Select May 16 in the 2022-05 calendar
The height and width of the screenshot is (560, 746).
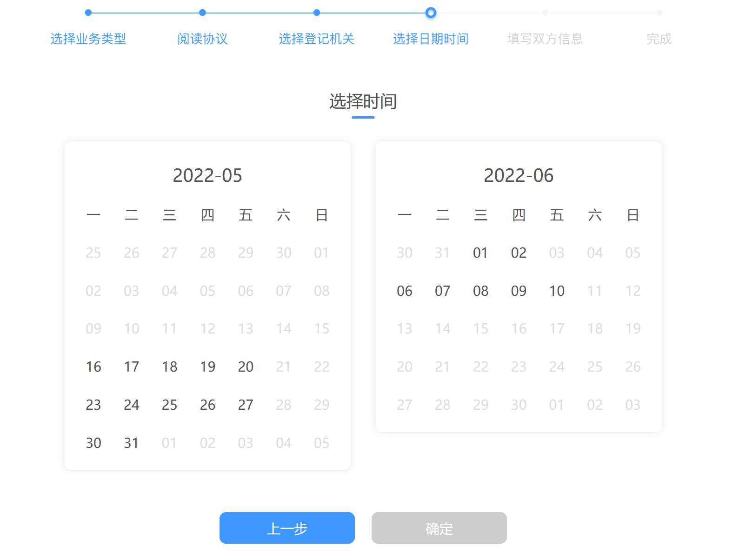click(x=93, y=367)
